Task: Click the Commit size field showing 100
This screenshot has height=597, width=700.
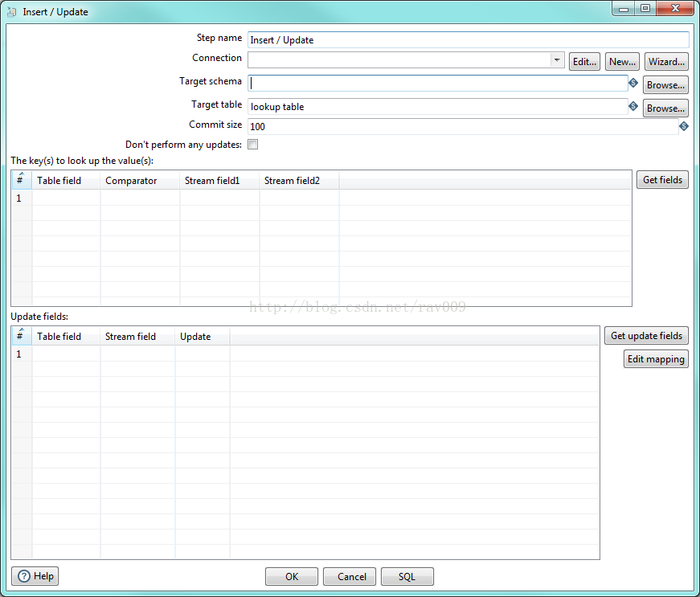Action: 463,126
